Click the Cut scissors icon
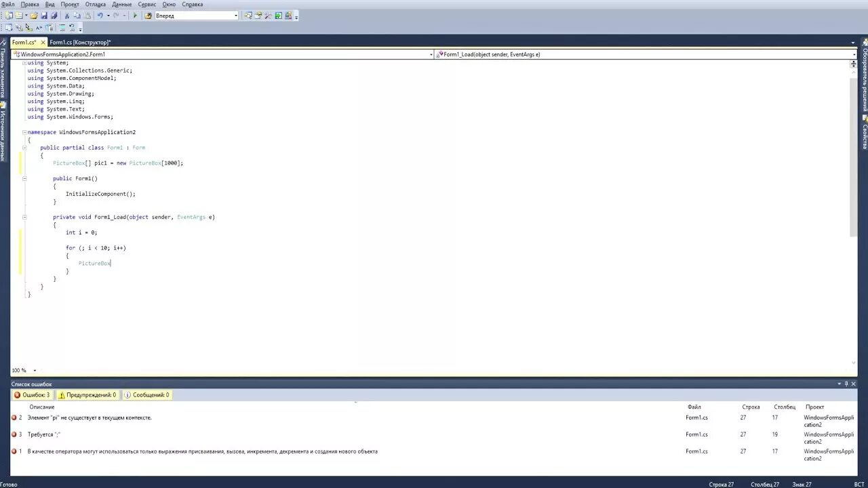Image resolution: width=868 pixels, height=488 pixels. (x=66, y=16)
